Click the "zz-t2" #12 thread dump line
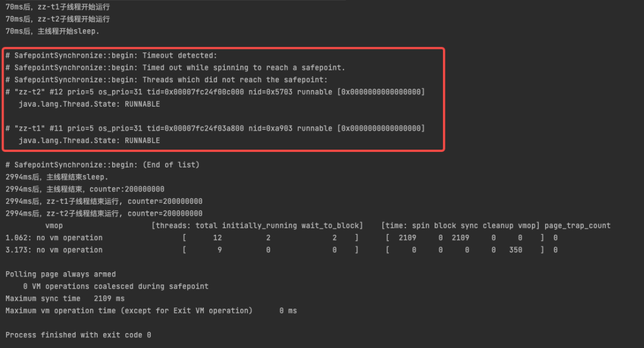This screenshot has width=644, height=348. coord(215,92)
